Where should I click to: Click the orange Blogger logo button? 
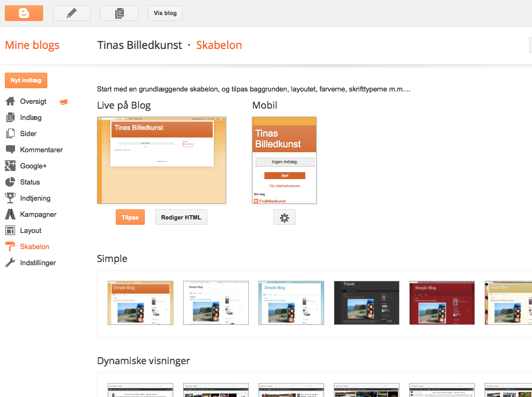(24, 13)
